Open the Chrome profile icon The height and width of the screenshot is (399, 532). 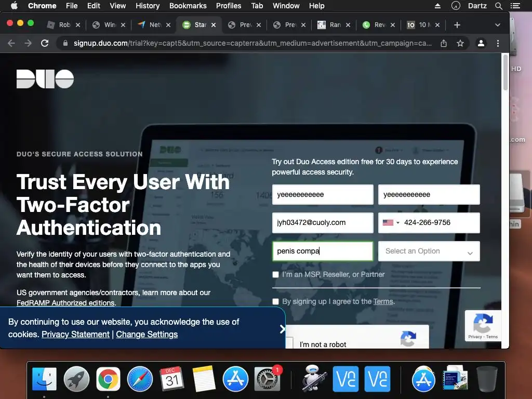tap(481, 44)
